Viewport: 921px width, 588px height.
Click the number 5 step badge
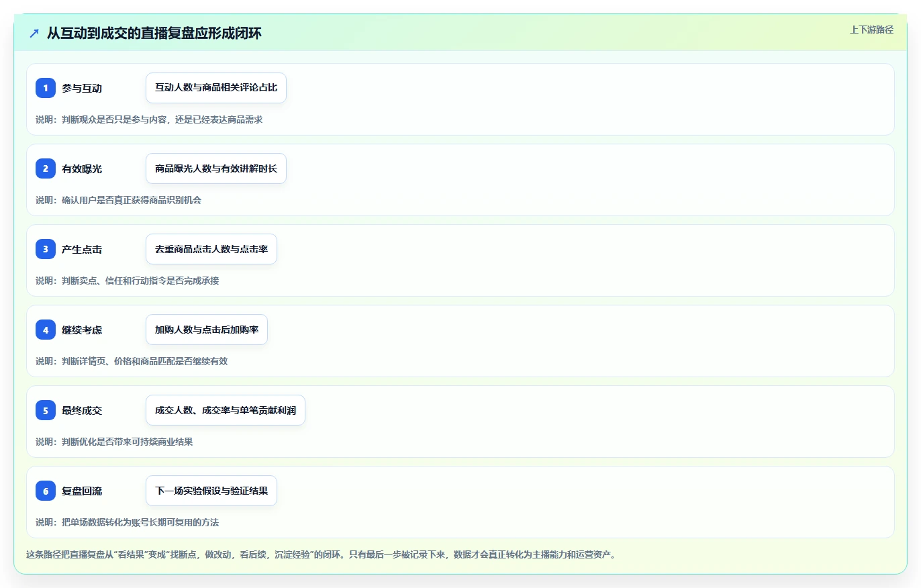click(46, 410)
